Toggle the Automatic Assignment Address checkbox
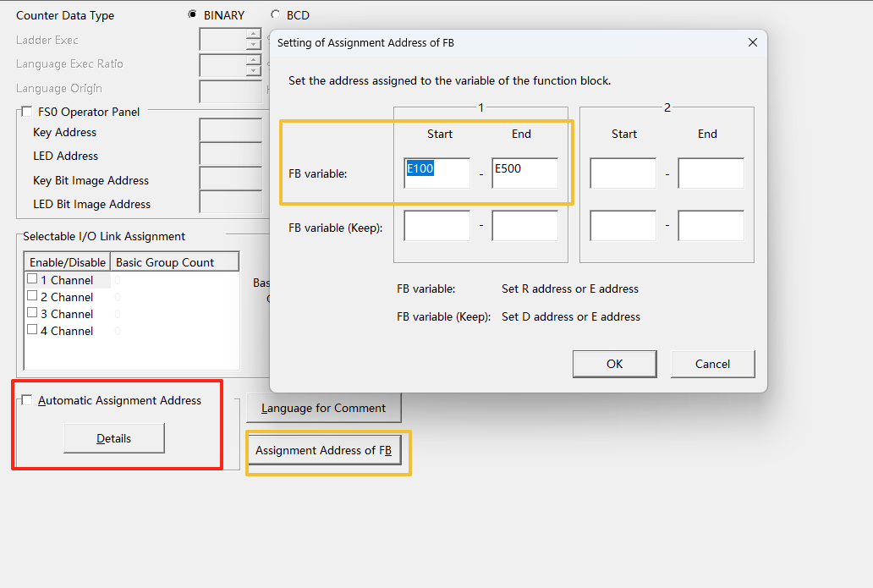Screen dimensions: 873x588 coord(28,400)
